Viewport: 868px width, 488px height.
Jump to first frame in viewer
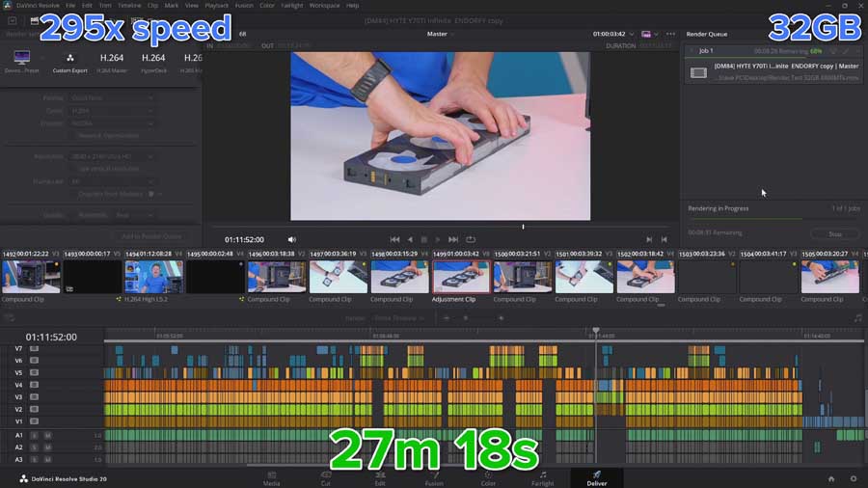coord(394,239)
